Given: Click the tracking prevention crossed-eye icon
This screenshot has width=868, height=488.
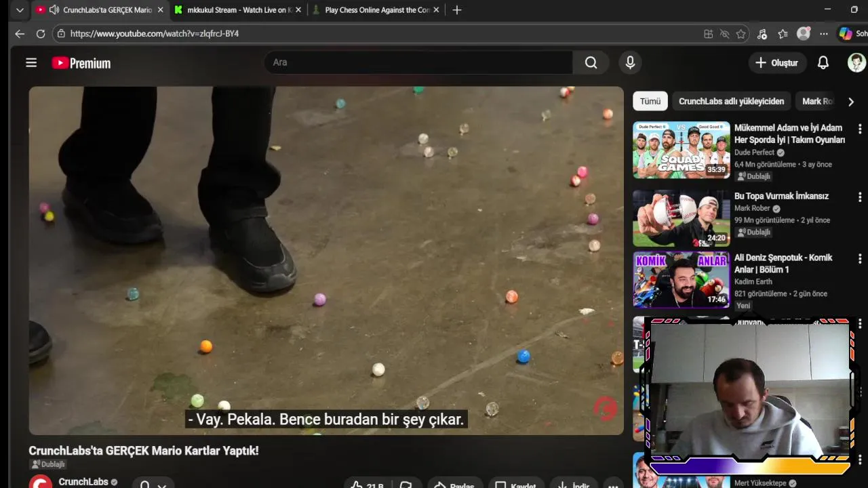Looking at the screenshot, I should point(725,34).
